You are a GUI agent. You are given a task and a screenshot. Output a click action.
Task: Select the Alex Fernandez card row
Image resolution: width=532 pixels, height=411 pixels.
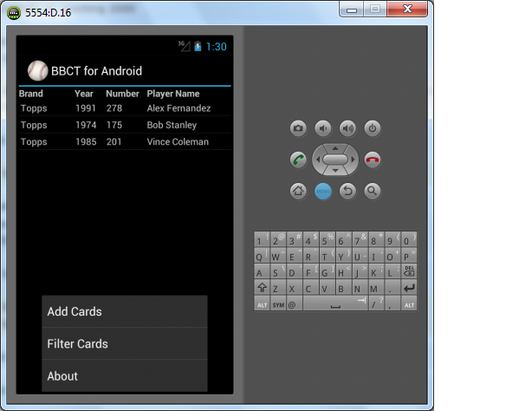[x=125, y=108]
